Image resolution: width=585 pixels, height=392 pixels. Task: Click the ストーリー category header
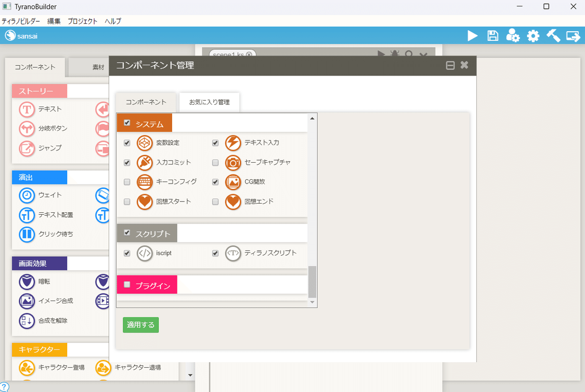tap(39, 91)
